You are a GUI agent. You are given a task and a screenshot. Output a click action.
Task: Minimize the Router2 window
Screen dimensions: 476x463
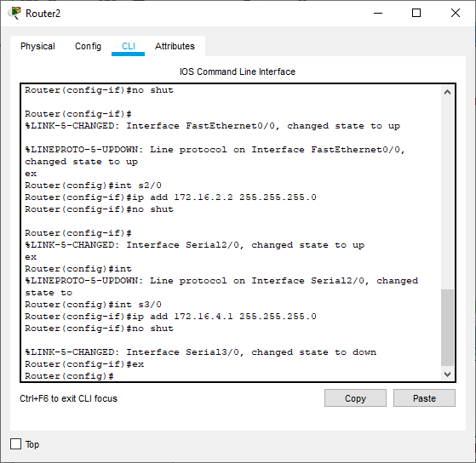click(377, 13)
